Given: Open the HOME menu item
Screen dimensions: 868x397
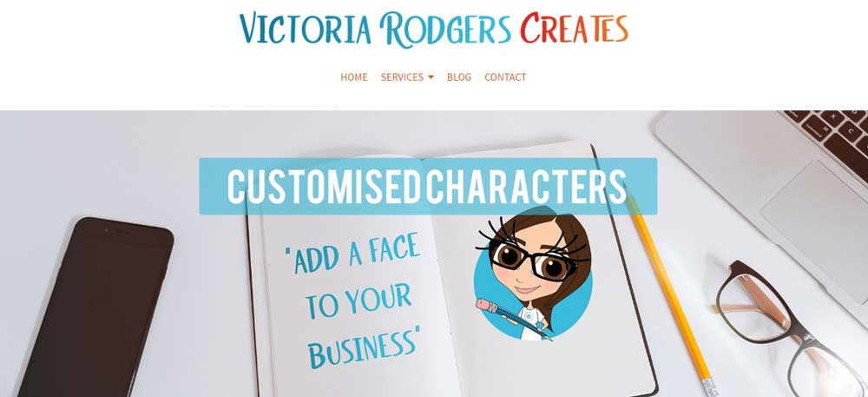Looking at the screenshot, I should point(354,77).
